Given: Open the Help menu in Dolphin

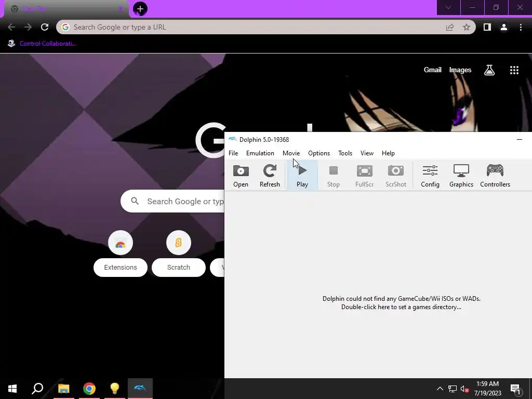Looking at the screenshot, I should click(x=388, y=153).
